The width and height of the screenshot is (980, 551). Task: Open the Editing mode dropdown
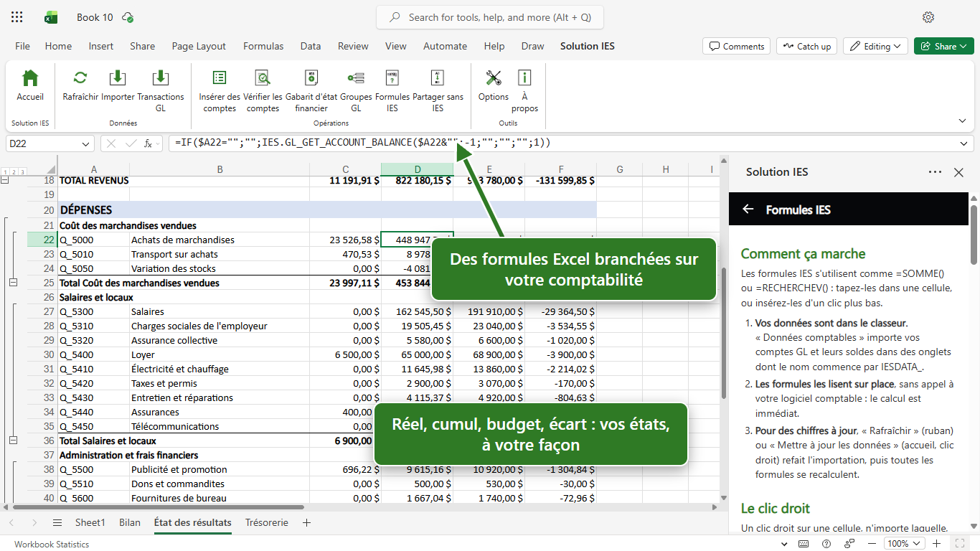[875, 46]
